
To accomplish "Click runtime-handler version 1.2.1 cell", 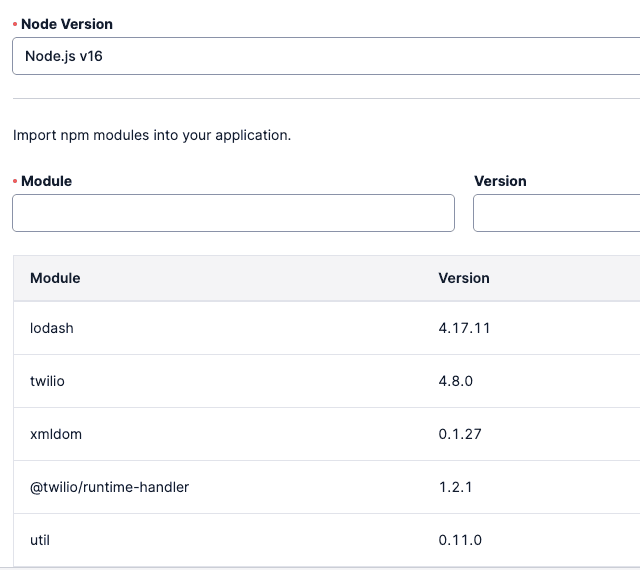I will tap(456, 487).
